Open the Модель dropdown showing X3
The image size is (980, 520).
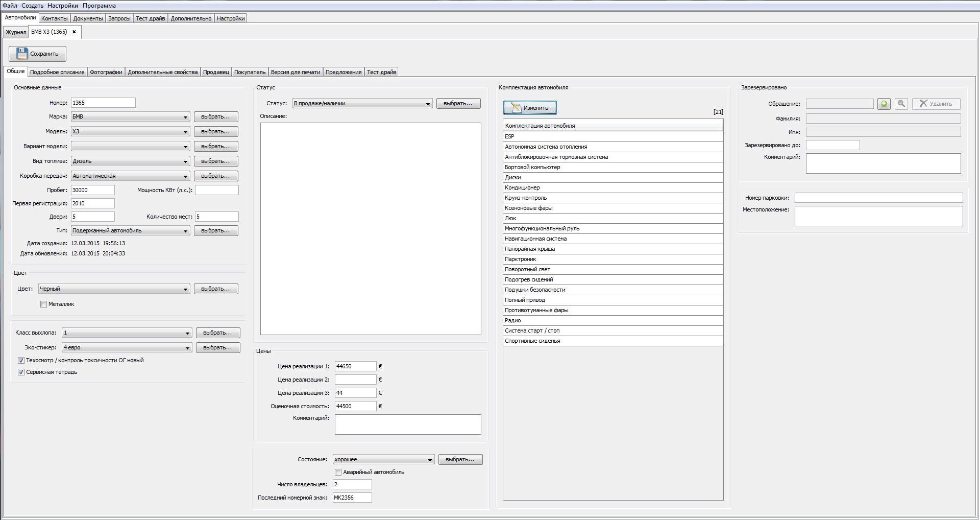click(131, 132)
